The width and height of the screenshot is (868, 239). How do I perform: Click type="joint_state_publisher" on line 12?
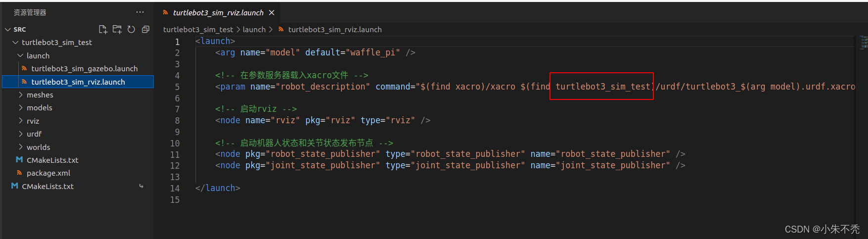(455, 165)
